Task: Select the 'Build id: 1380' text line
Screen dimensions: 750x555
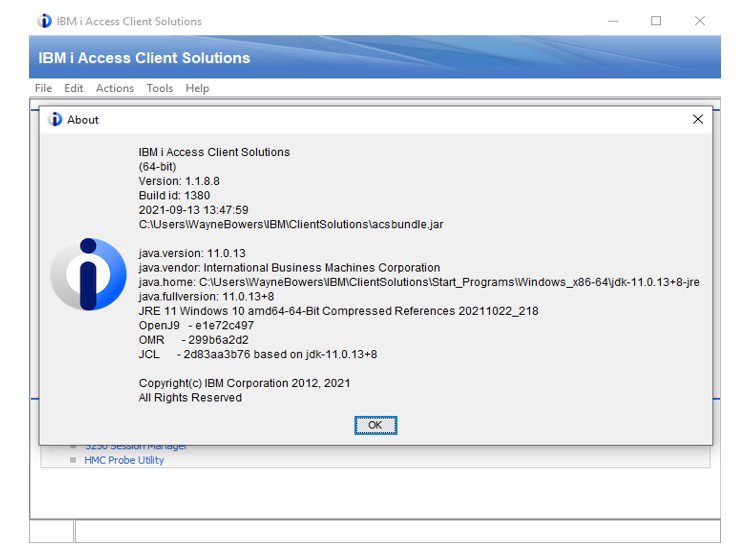Action: (174, 195)
